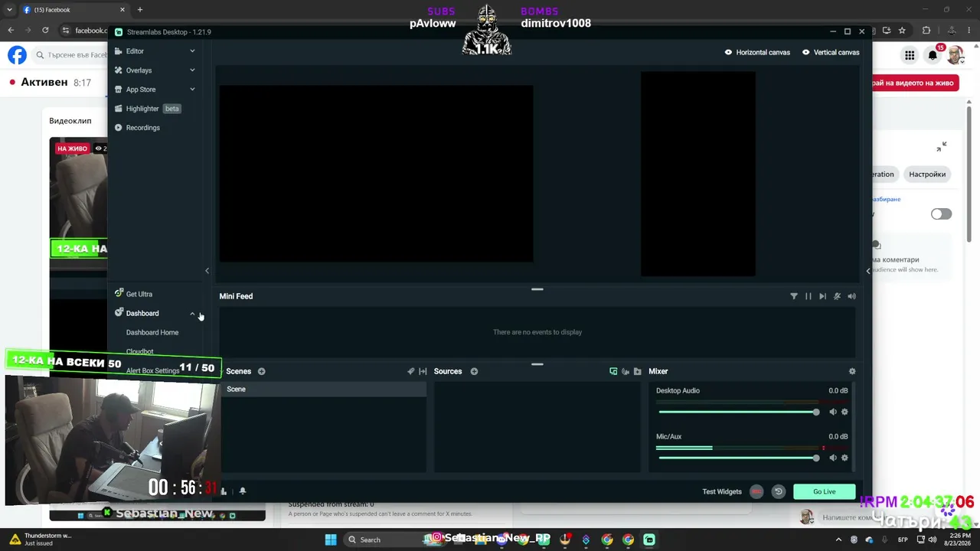The width and height of the screenshot is (980, 551).
Task: Toggle the Facebook settings switch
Action: point(941,214)
